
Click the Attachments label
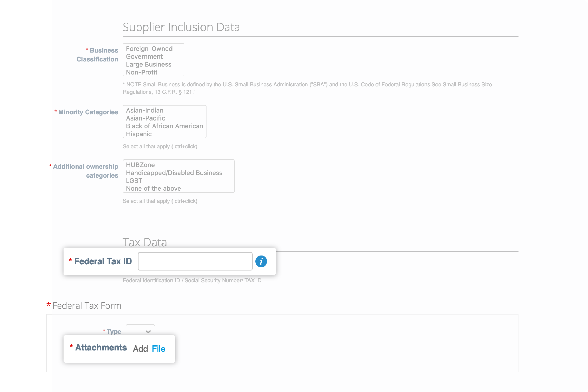tap(101, 348)
